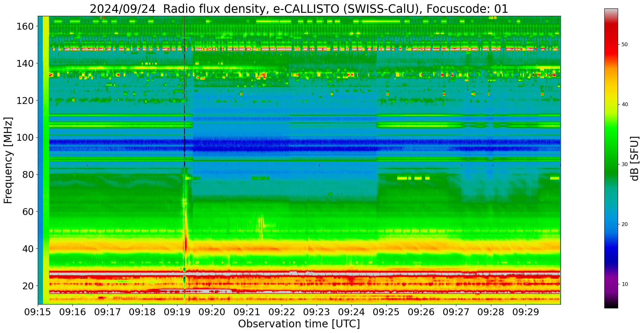Image resolution: width=644 pixels, height=333 pixels.
Task: Click the 09:21 time tick label
Action: coord(247,312)
